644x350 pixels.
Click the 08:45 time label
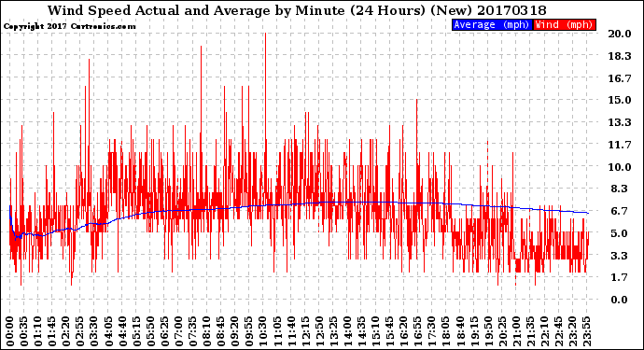click(221, 331)
